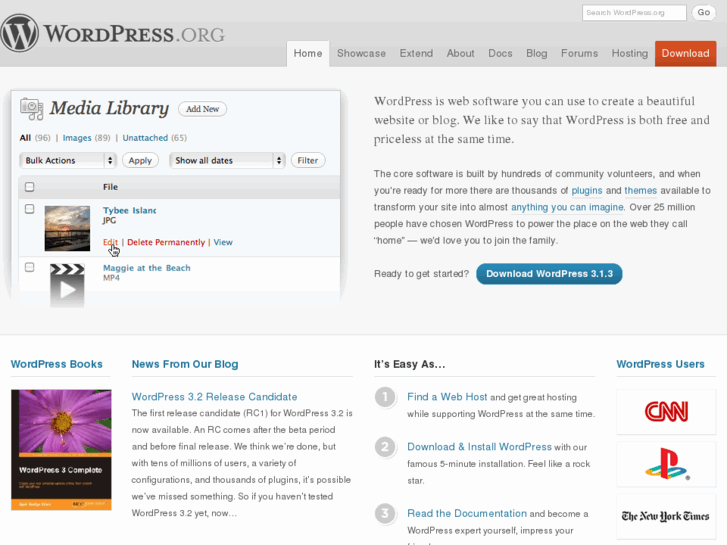727x545 pixels.
Task: Open the WordPress Books heading link
Action: pyautogui.click(x=57, y=364)
